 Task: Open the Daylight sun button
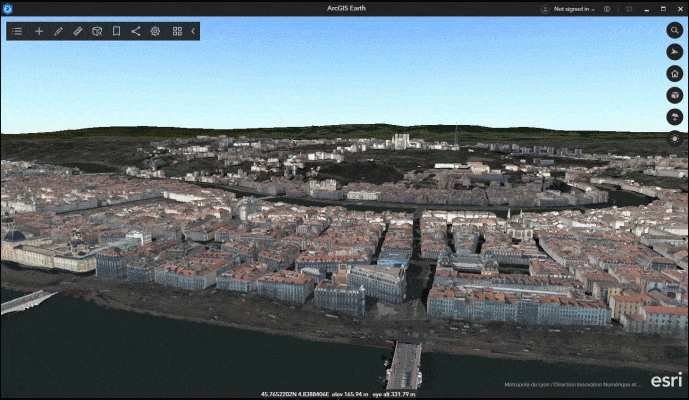674,138
